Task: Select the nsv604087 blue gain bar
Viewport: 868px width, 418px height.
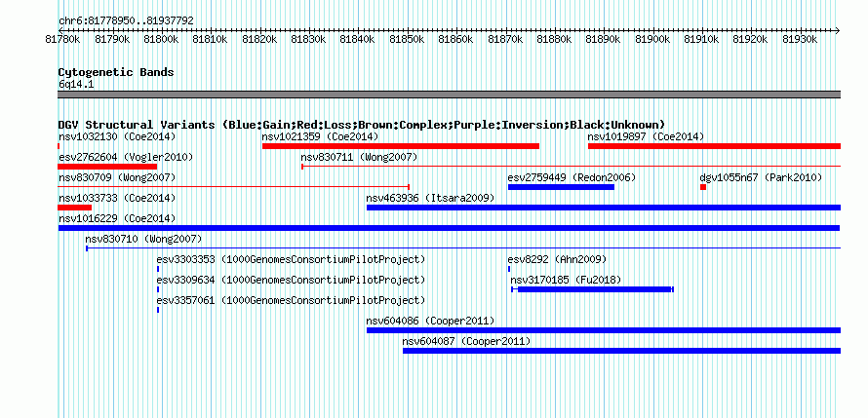Action: [621, 351]
